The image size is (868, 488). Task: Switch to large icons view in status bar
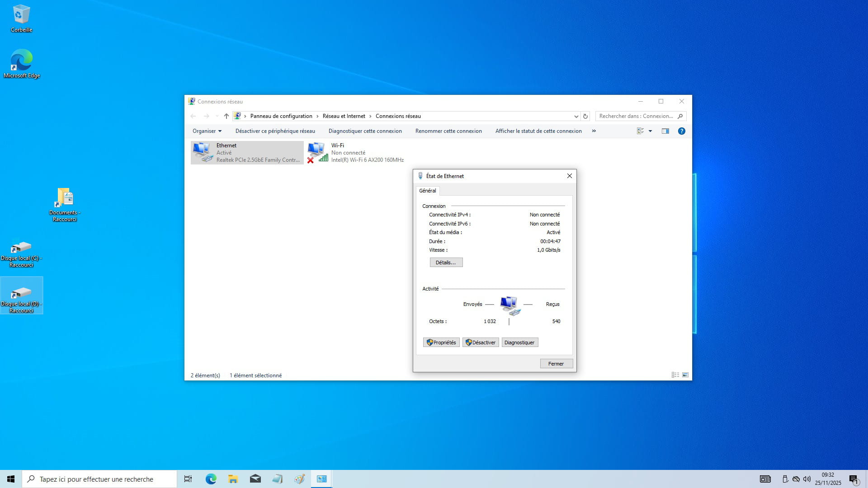click(685, 375)
